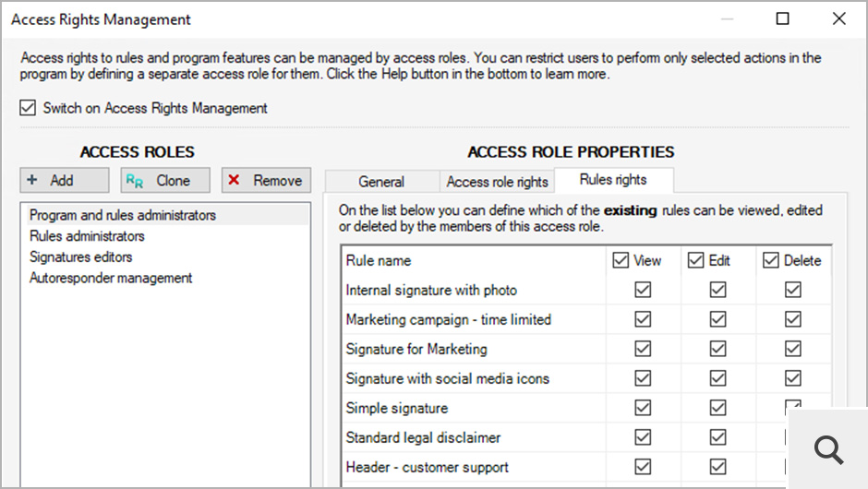
Task: Open the Access role rights tab
Action: (497, 182)
